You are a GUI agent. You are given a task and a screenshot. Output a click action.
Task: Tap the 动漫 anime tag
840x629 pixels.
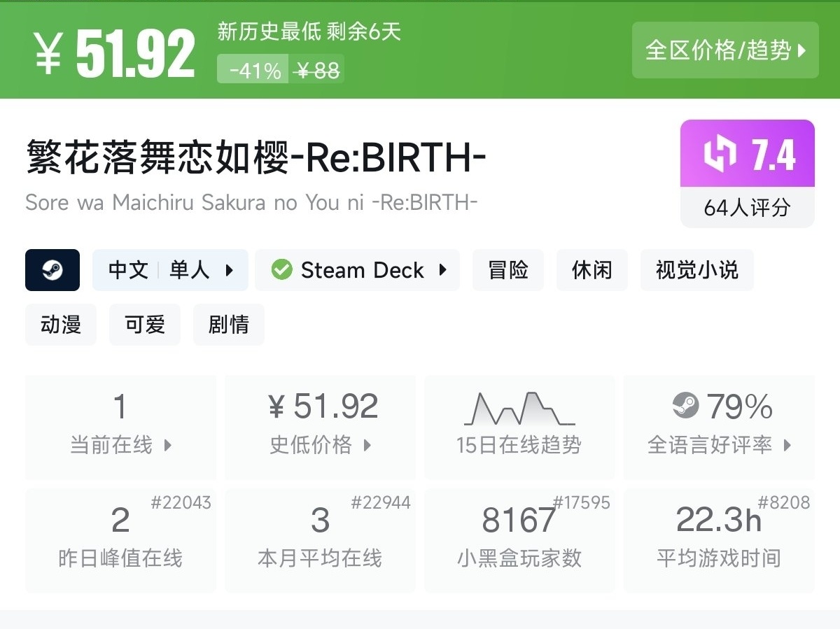click(x=61, y=325)
